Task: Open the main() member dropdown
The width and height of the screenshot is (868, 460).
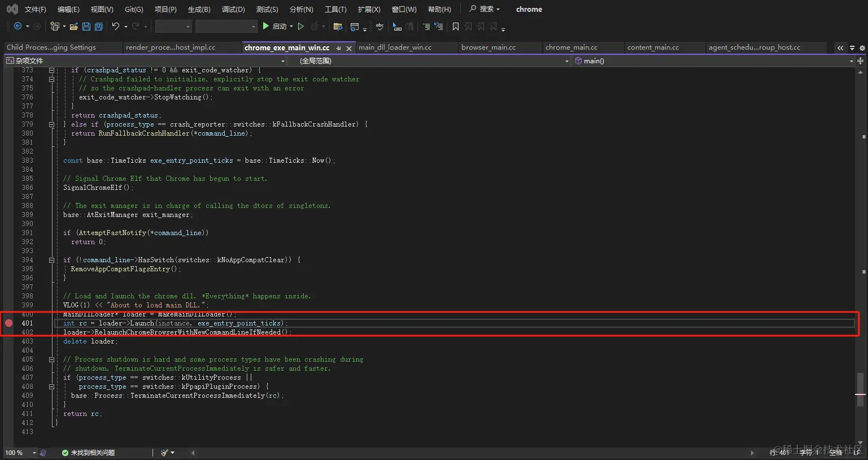Action: pos(714,61)
